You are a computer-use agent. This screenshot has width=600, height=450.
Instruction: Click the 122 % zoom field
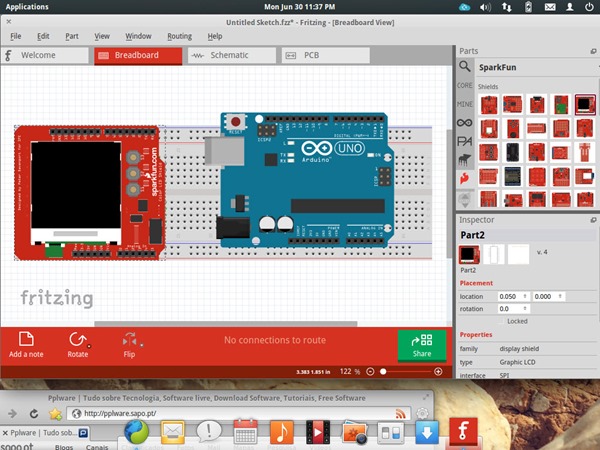[350, 372]
